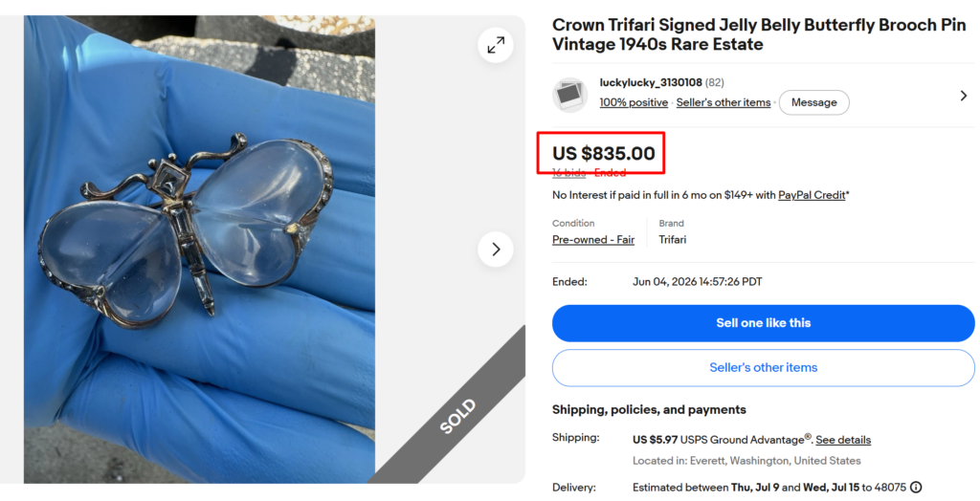Expand the product image to fullscreen
This screenshot has height=501, width=980.
496,45
